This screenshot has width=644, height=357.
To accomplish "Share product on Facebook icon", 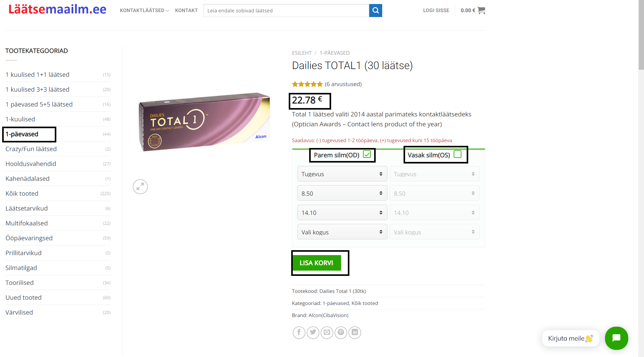I will (299, 333).
